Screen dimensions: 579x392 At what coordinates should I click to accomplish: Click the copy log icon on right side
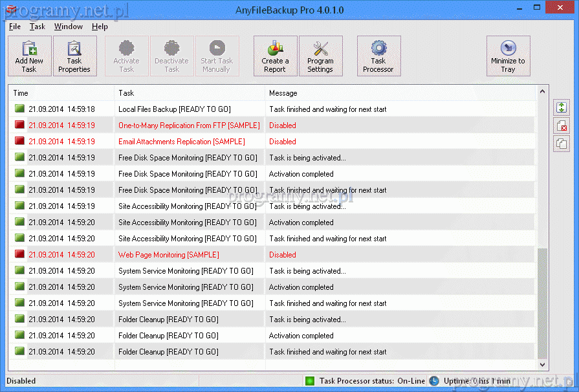[x=561, y=144]
